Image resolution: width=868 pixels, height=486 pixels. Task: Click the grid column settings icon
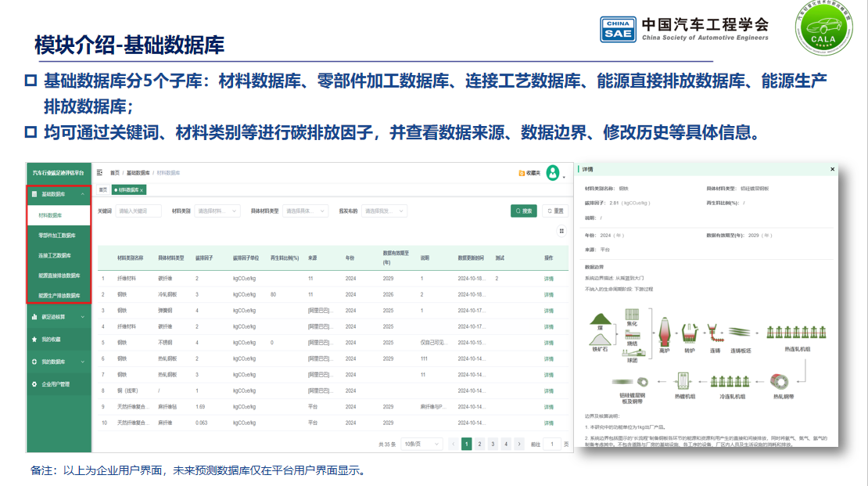point(561,231)
